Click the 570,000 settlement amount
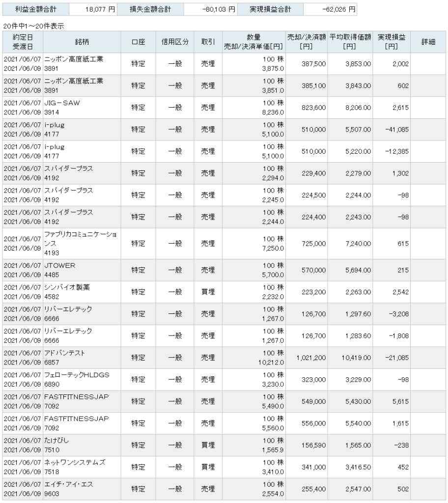This screenshot has width=448, height=503. [x=313, y=271]
